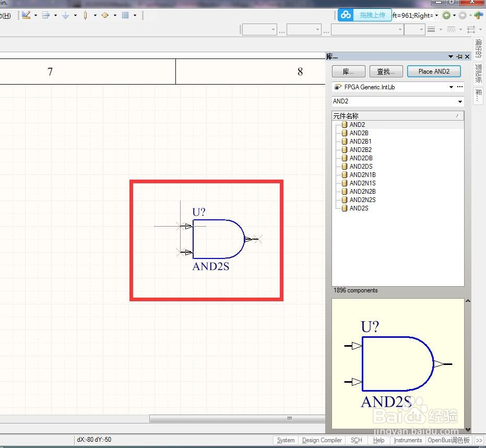This screenshot has width=486, height=448.
Task: Select AND2N2B in component list
Action: (363, 192)
